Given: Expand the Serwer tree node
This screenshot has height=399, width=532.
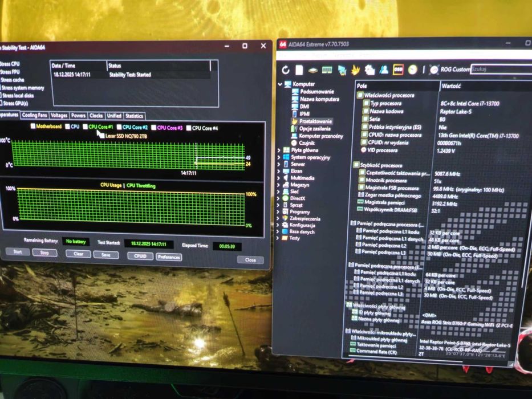Looking at the screenshot, I should tap(279, 164).
